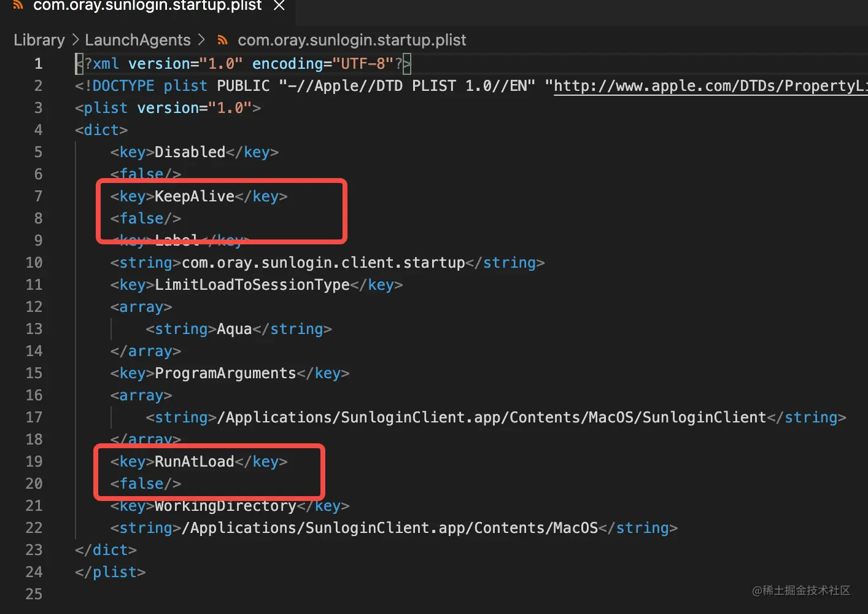Click the array tag on line 16

pyautogui.click(x=141, y=395)
